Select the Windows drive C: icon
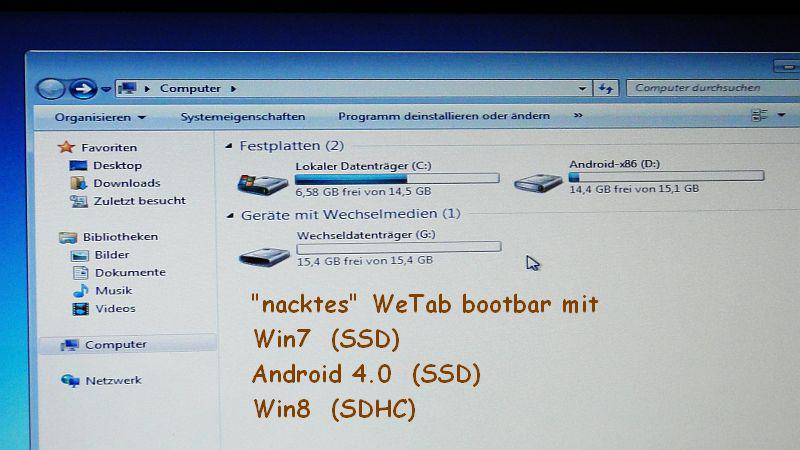 pyautogui.click(x=262, y=184)
